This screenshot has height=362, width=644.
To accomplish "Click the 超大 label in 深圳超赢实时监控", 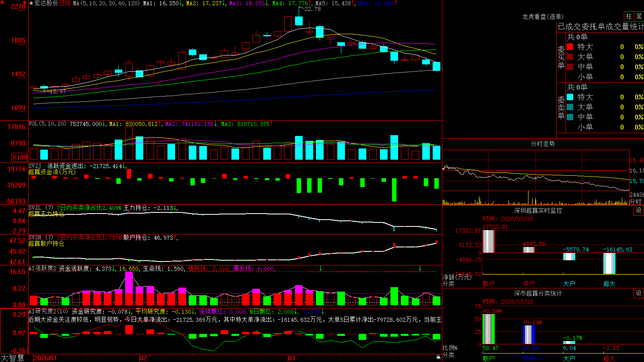I will [x=609, y=284].
